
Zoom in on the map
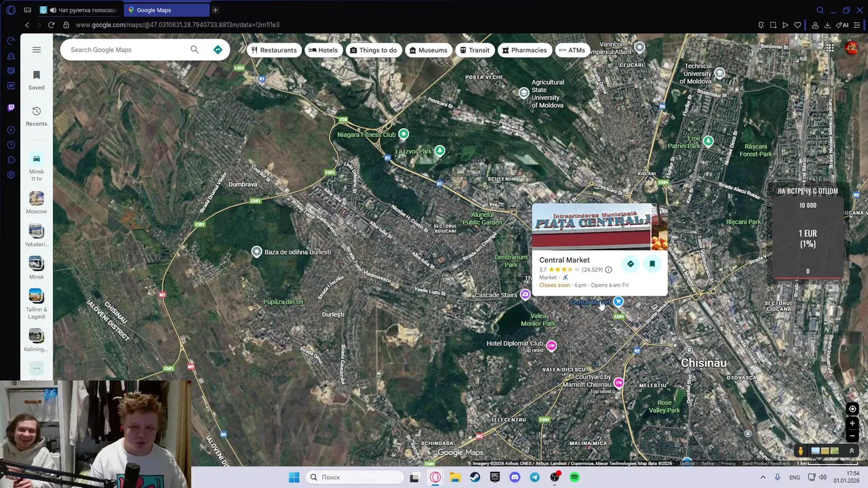coord(852,424)
